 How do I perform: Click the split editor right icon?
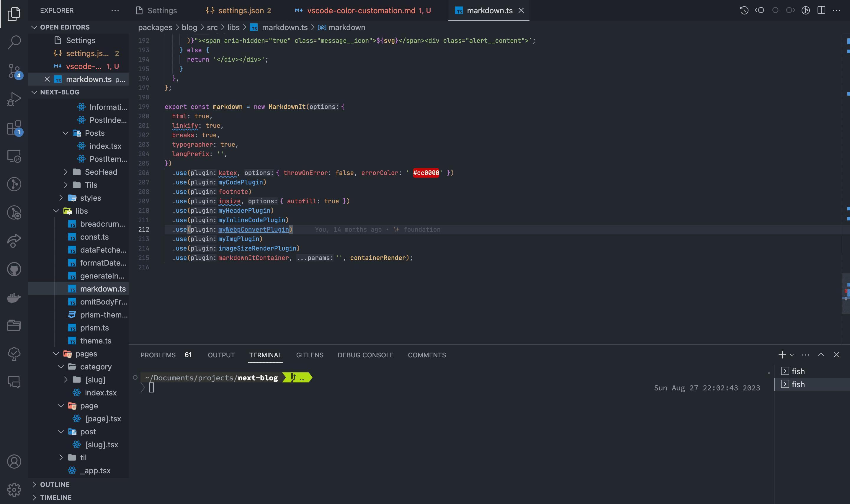pos(821,11)
